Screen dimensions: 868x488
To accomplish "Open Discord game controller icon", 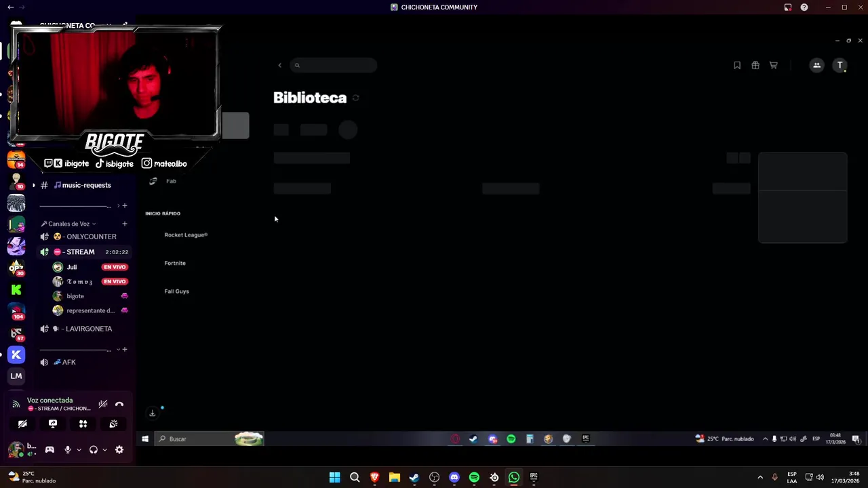I will (50, 449).
